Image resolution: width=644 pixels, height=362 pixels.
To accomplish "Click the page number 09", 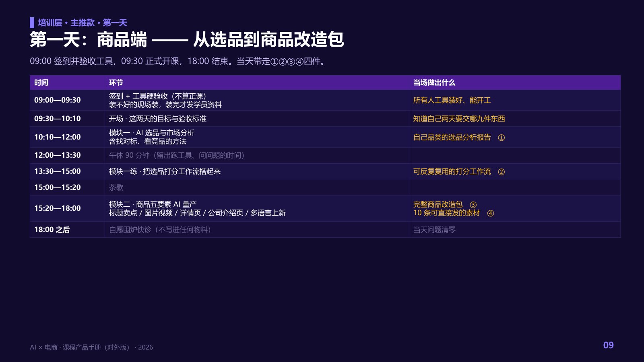I will (608, 345).
